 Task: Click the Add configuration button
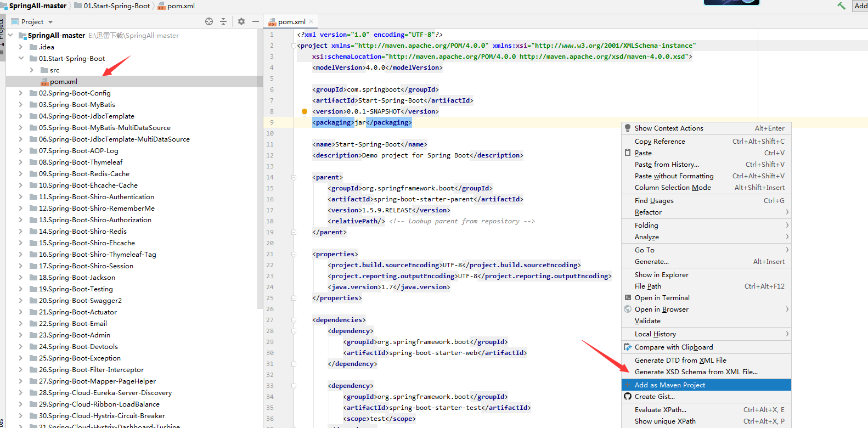tap(860, 5)
